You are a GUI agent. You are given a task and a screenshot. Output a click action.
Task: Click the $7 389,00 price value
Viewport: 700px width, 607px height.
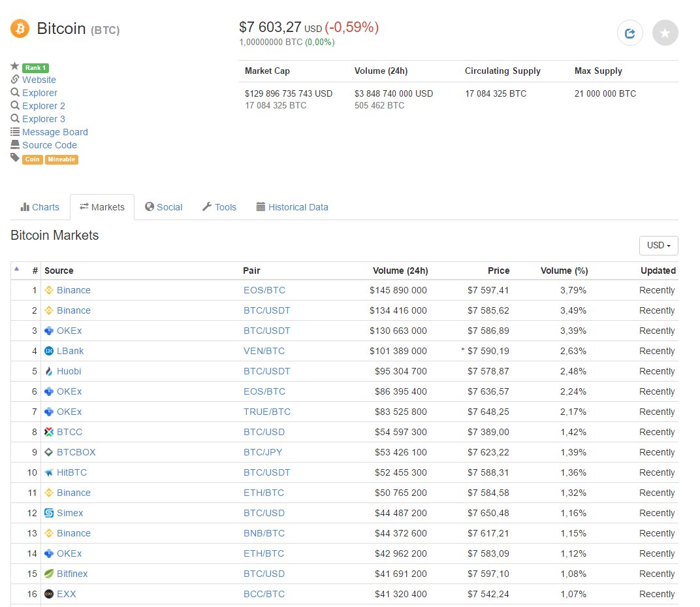pyautogui.click(x=488, y=432)
